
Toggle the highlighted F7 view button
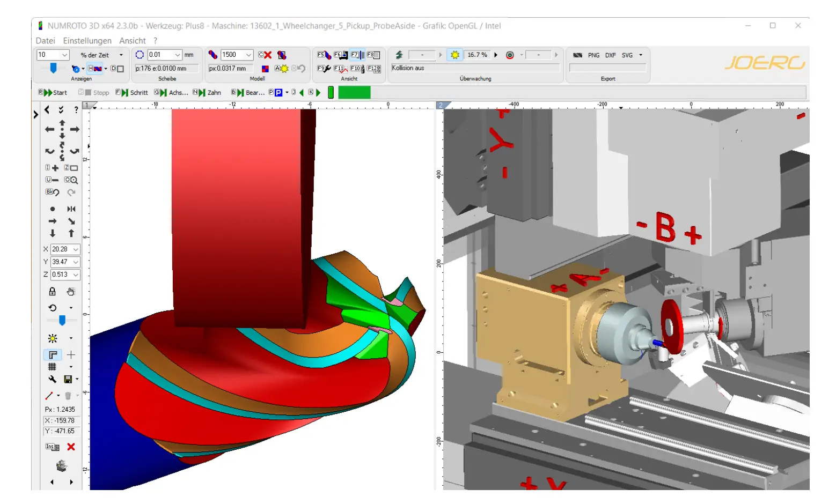pyautogui.click(x=356, y=55)
